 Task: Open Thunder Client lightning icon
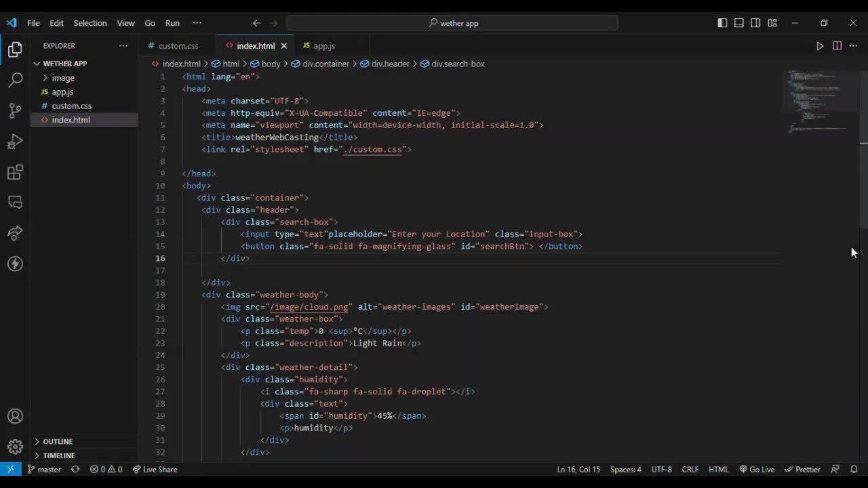[x=15, y=264]
